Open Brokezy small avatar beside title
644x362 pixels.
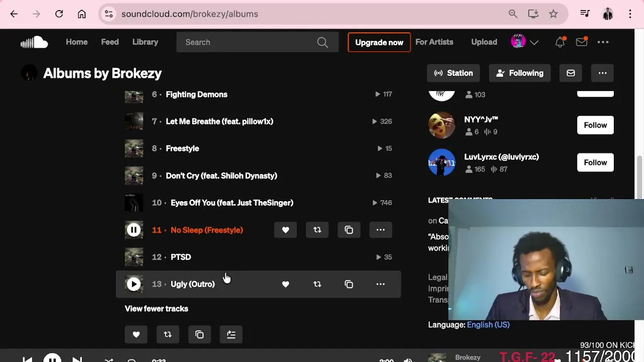pyautogui.click(x=29, y=73)
